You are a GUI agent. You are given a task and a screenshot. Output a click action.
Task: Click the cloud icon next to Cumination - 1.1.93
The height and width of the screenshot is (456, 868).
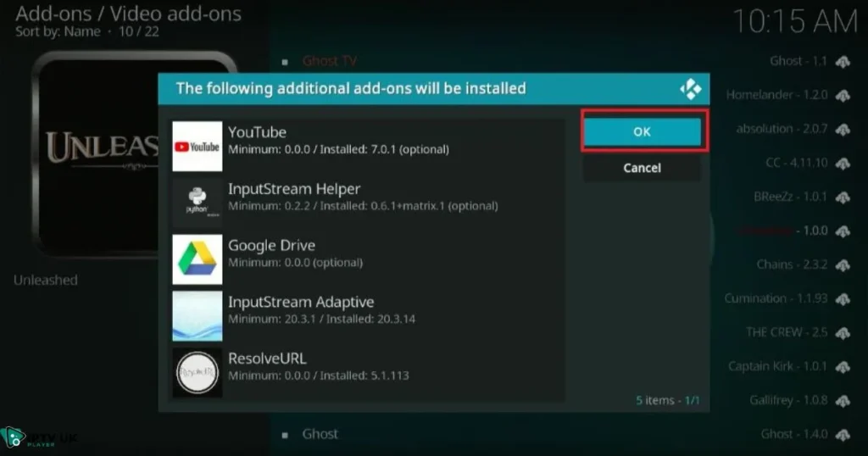point(843,299)
